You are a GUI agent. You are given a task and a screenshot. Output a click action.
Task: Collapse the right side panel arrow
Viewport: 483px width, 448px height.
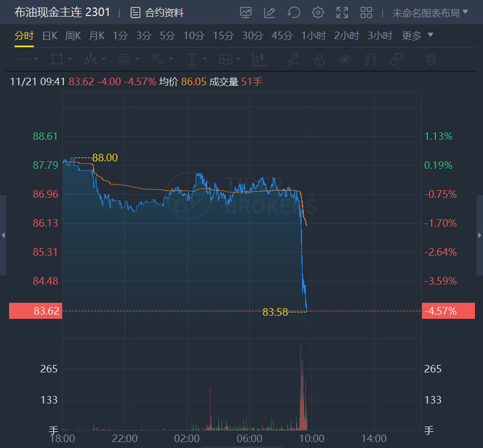pos(479,235)
